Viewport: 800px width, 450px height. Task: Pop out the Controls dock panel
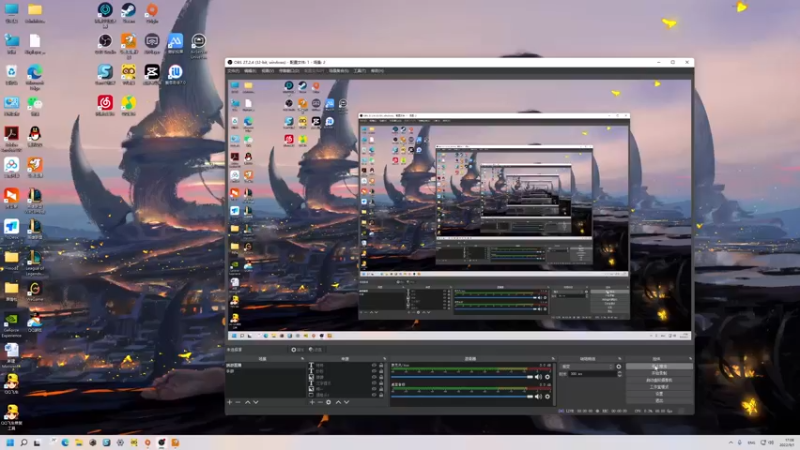690,359
